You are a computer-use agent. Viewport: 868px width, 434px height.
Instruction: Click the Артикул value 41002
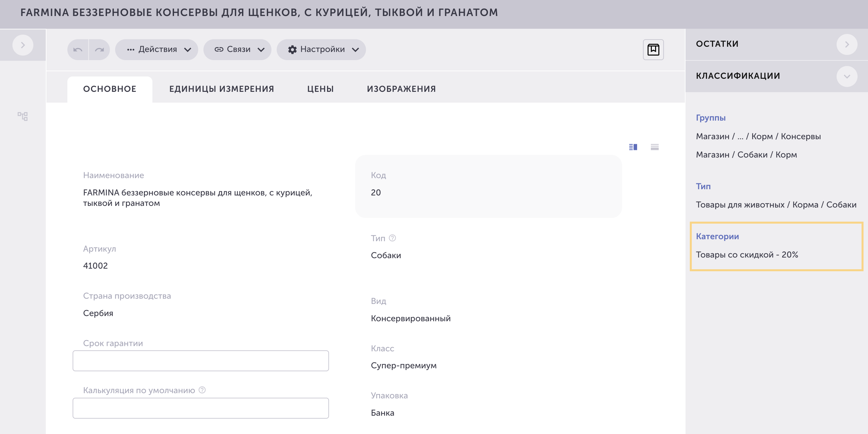[95, 266]
